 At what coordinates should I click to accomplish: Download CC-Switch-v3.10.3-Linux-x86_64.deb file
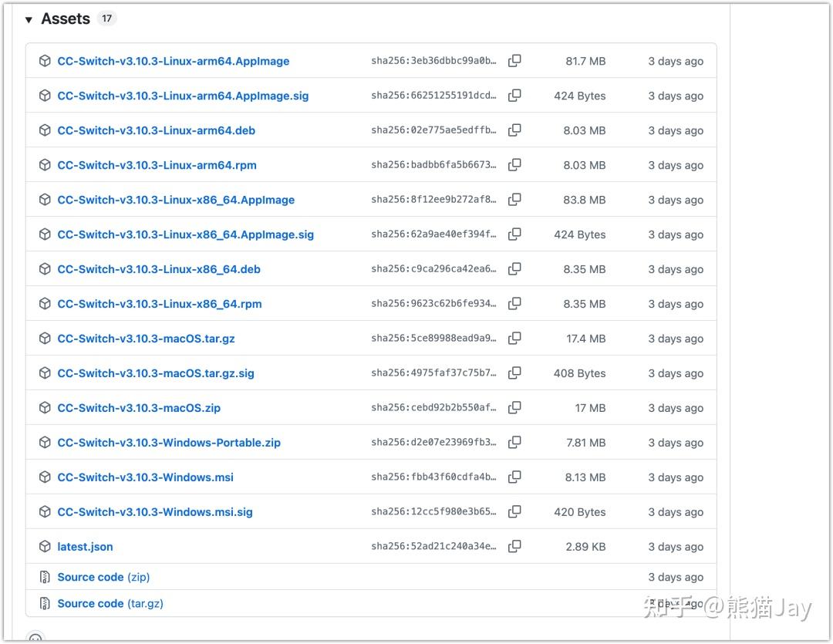[x=158, y=269]
